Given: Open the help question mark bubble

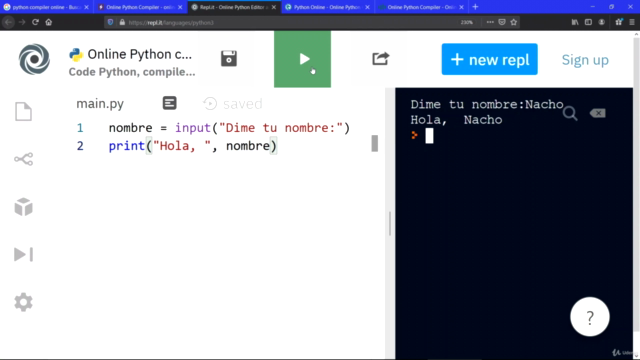Looking at the screenshot, I should (x=590, y=317).
